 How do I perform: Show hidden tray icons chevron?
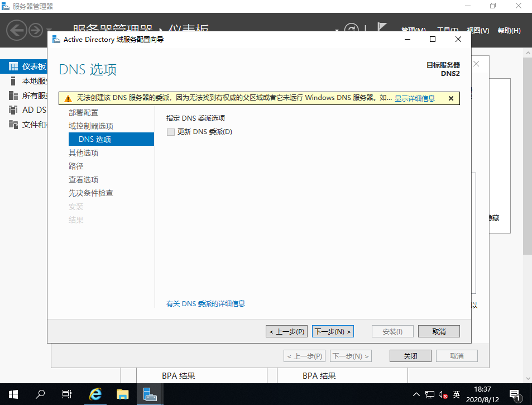pyautogui.click(x=416, y=394)
